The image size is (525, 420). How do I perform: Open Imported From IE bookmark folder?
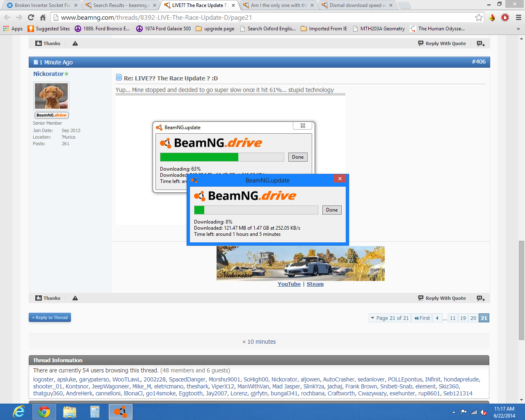pos(324,29)
